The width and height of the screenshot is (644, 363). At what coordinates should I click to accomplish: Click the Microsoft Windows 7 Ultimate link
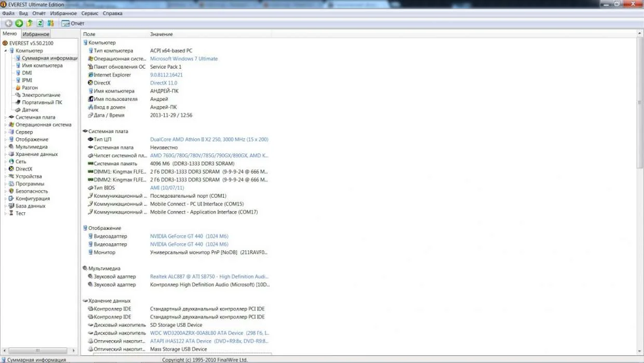tap(184, 59)
